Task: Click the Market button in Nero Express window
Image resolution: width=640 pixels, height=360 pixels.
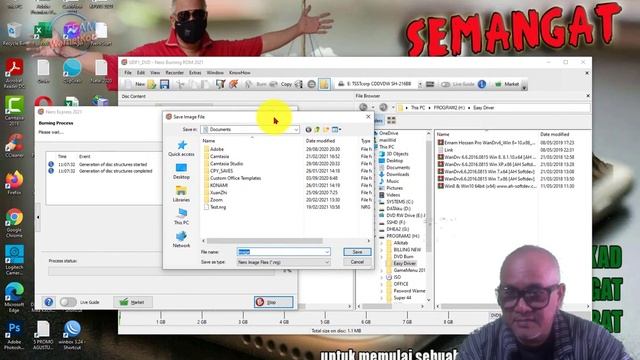Action: [x=133, y=302]
